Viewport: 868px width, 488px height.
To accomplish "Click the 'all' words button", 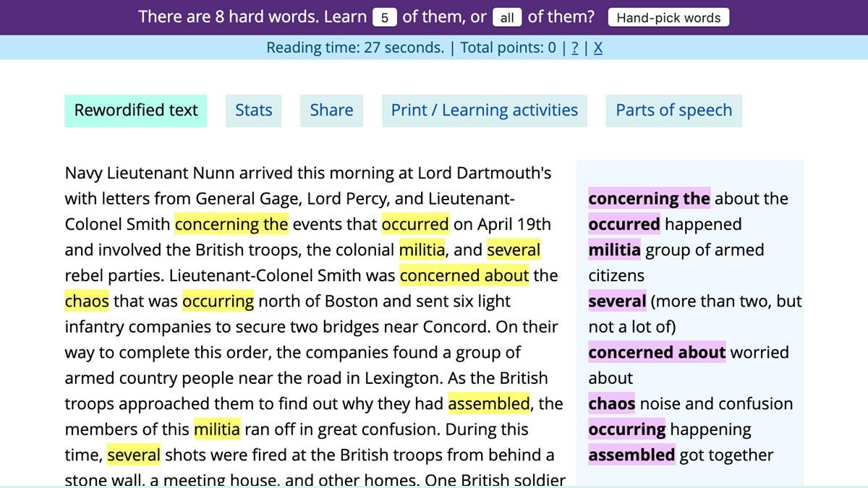I will (x=507, y=17).
